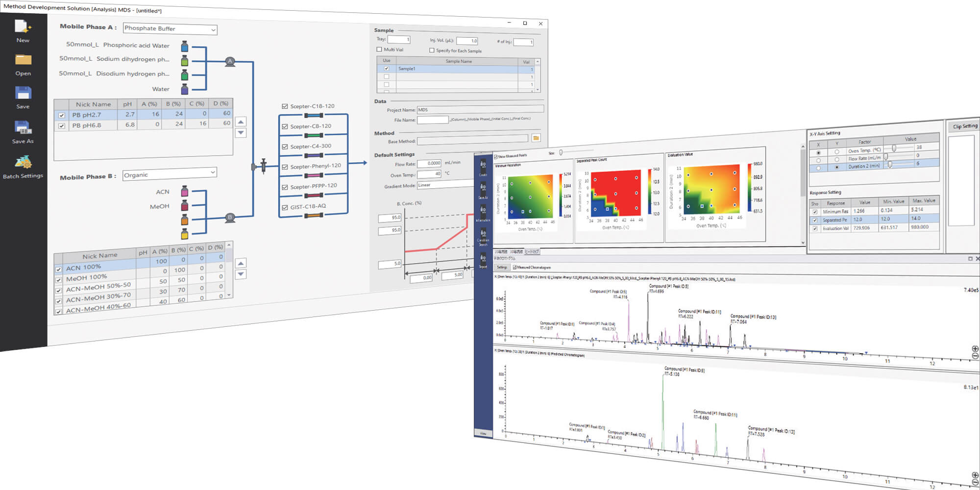Click the Save As icon
Screen dimensions: 980x490
pos(23,127)
